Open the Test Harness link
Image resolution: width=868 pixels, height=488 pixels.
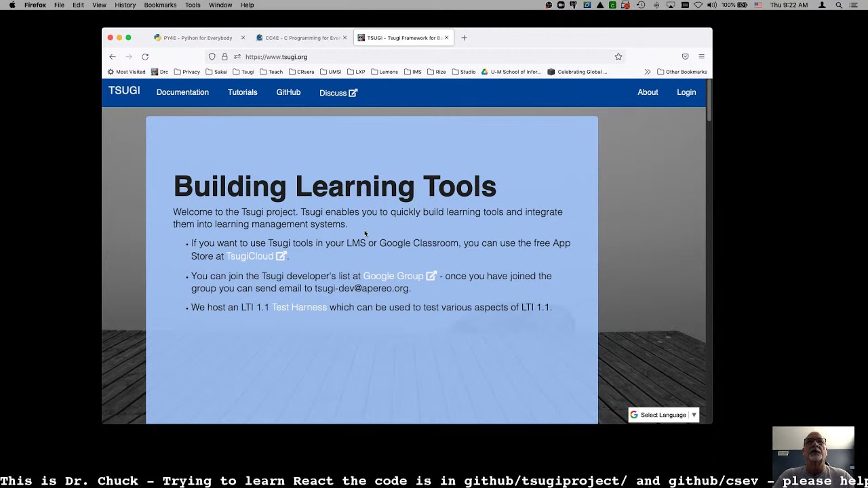(x=299, y=307)
